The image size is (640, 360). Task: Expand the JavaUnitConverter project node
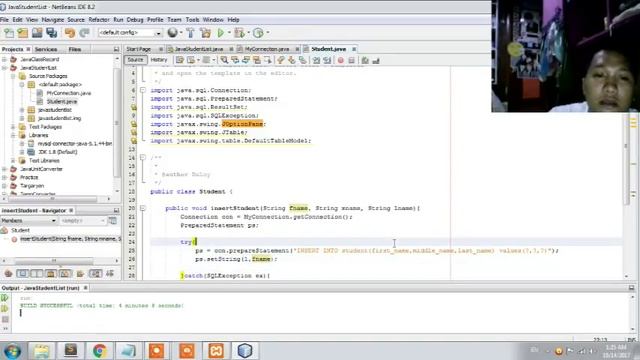point(4,169)
